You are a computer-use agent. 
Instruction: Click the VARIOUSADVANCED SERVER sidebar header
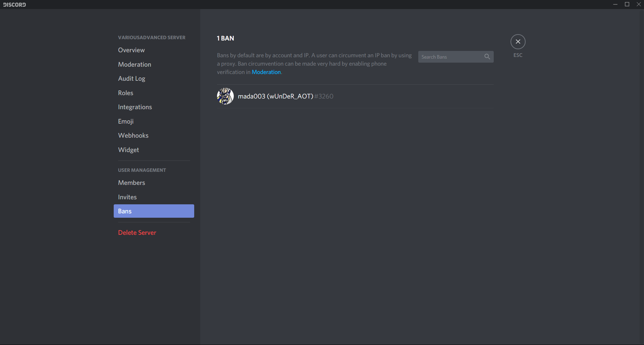click(152, 38)
